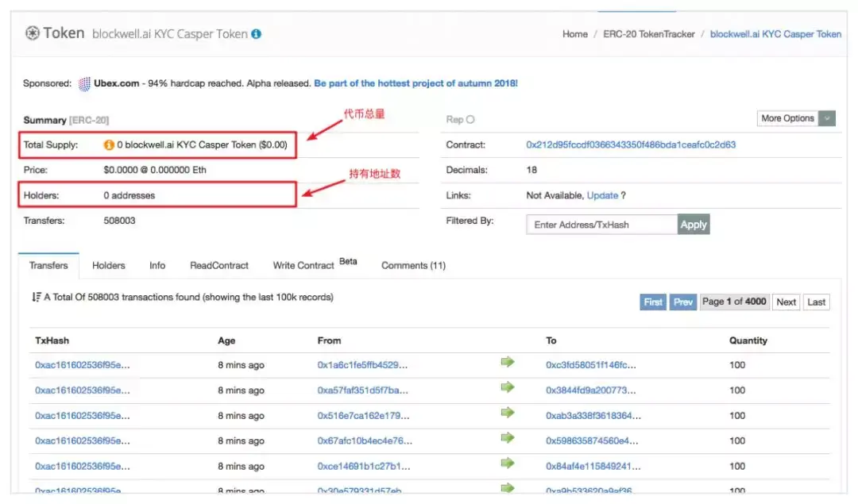Open TxHash link in row from 0x67afc10b4ec4e76
The width and height of the screenshot is (858, 504).
[x=83, y=441]
